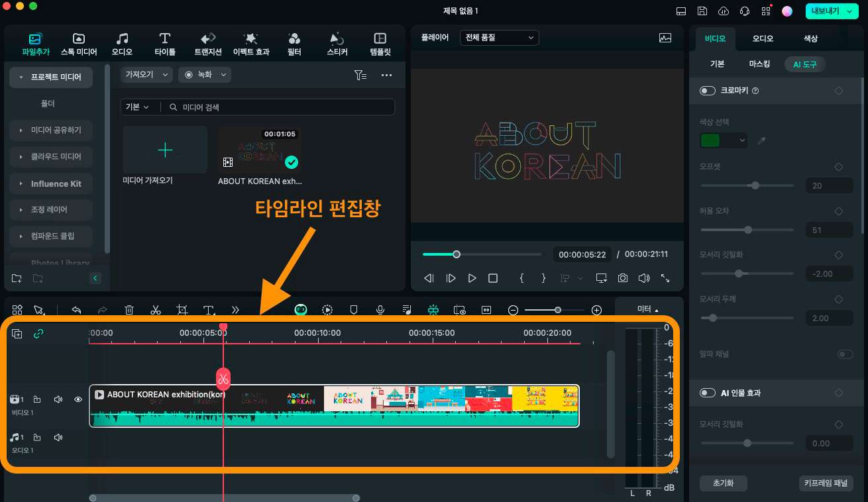Open the 기본 sort dropdown next to the search field

pyautogui.click(x=137, y=107)
